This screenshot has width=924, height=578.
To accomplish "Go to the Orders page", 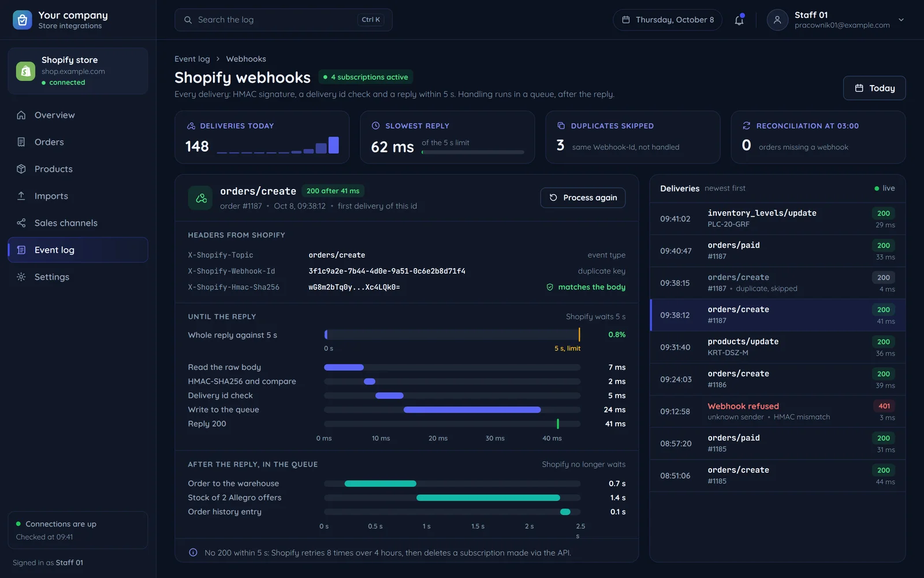I will (x=78, y=142).
